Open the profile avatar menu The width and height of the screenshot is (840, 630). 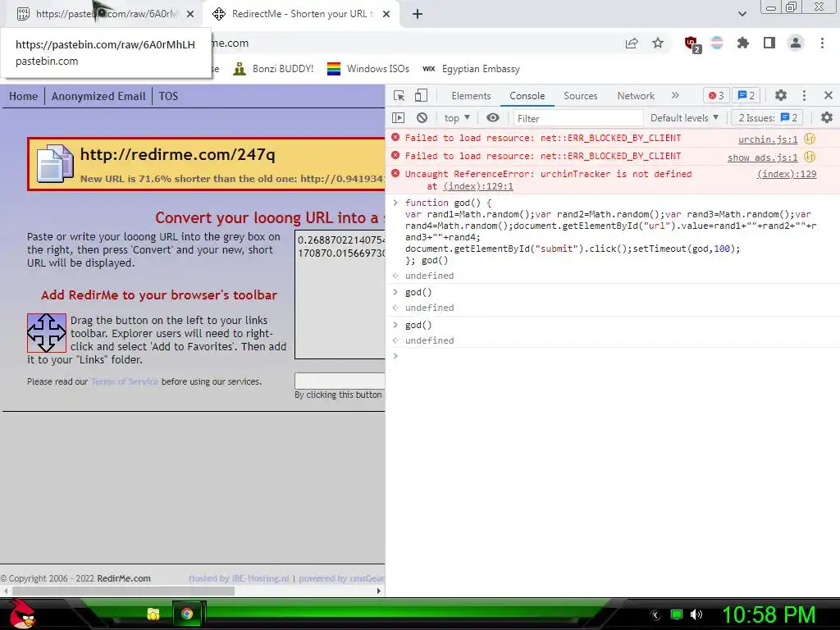(796, 43)
